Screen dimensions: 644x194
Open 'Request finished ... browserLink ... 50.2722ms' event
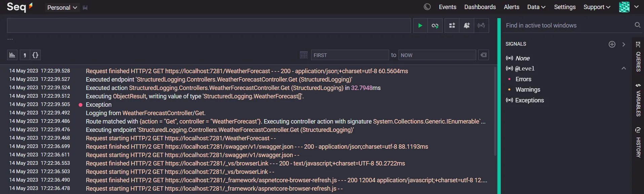pos(245,163)
